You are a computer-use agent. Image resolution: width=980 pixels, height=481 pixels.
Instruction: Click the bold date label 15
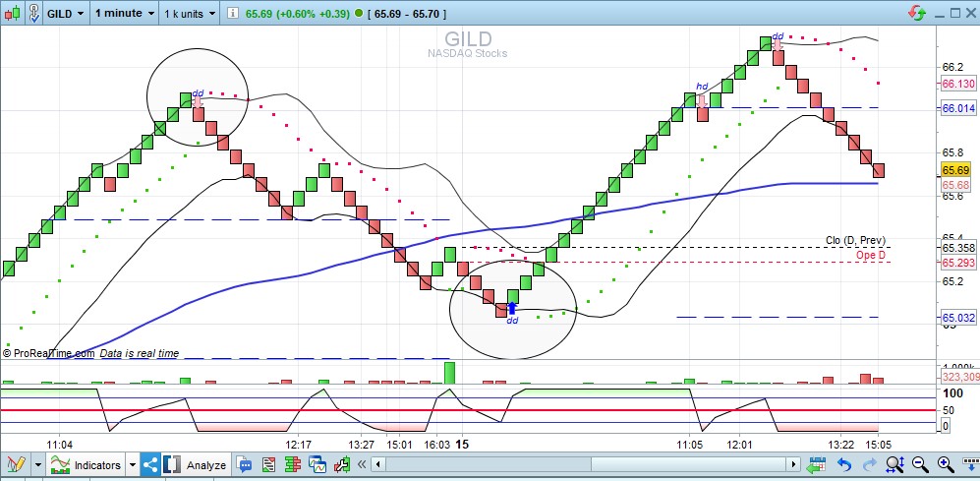click(462, 444)
